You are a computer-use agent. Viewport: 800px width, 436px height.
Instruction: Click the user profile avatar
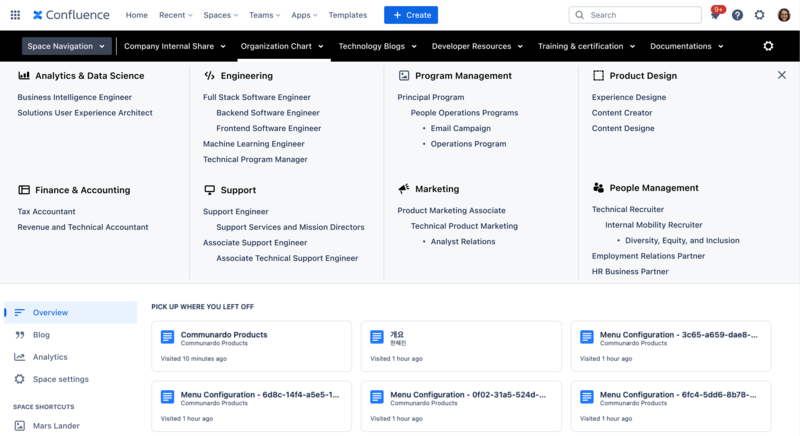(x=784, y=15)
